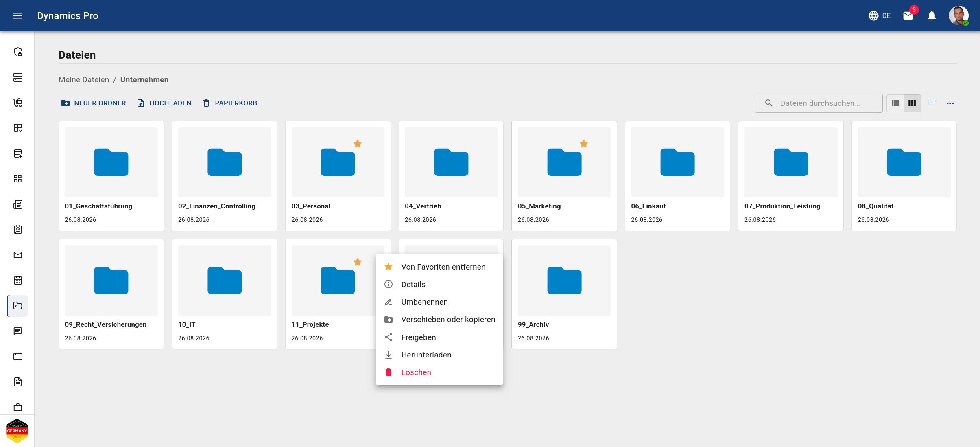
Task: Open the 10_IT folder thumbnail
Action: pyautogui.click(x=225, y=280)
